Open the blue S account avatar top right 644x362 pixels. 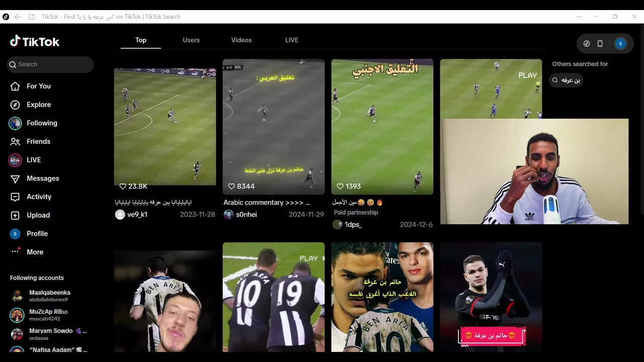coord(620,44)
